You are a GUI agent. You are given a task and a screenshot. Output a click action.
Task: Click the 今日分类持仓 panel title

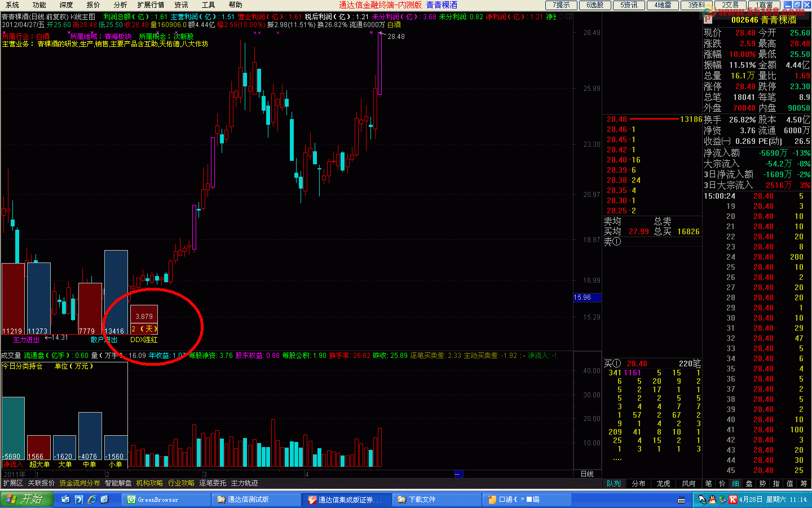[x=23, y=366]
